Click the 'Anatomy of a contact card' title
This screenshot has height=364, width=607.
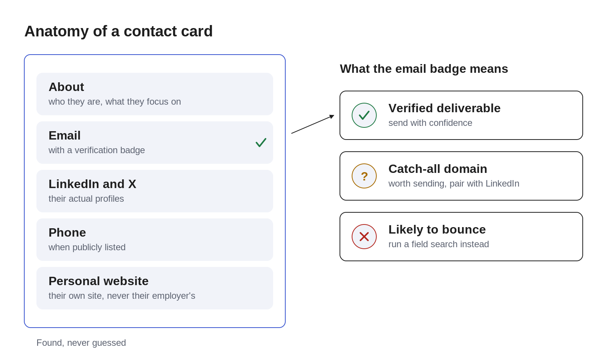(x=119, y=31)
